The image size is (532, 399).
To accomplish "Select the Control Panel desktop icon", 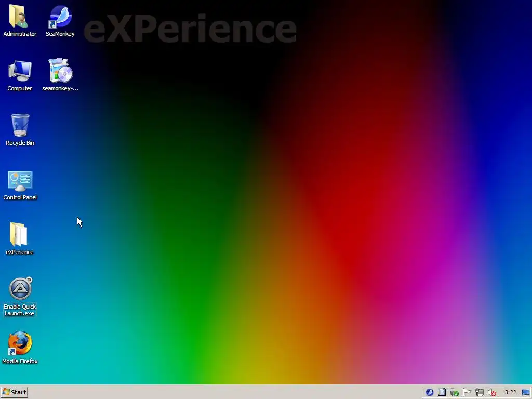I will tap(20, 185).
